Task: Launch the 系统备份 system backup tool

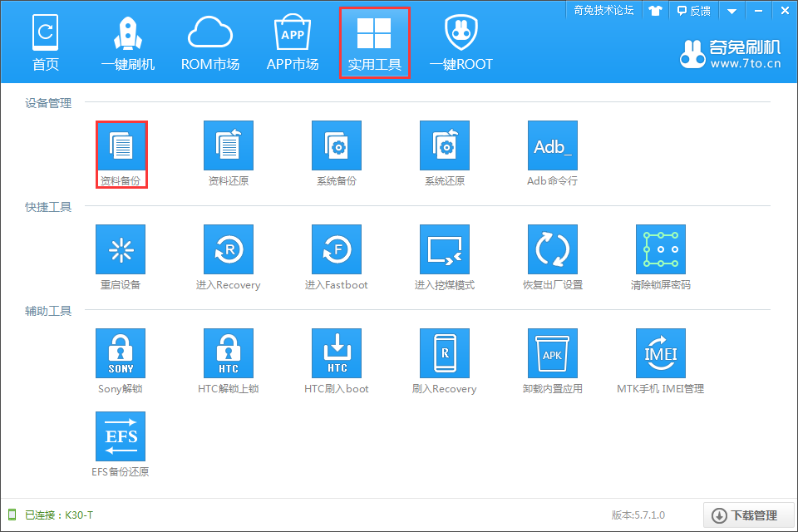Action: (x=337, y=145)
